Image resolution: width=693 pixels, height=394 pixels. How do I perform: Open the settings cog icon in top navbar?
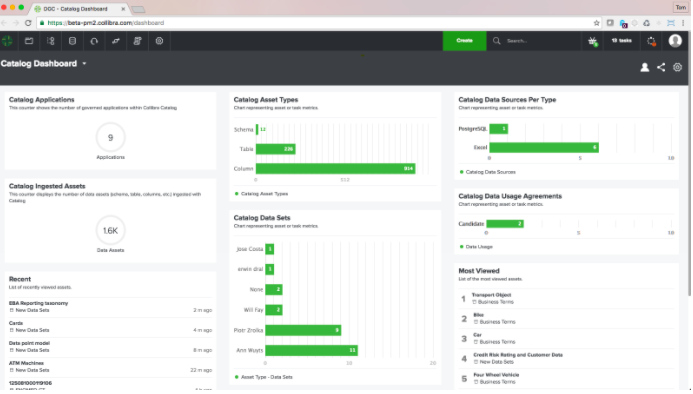[x=160, y=41]
